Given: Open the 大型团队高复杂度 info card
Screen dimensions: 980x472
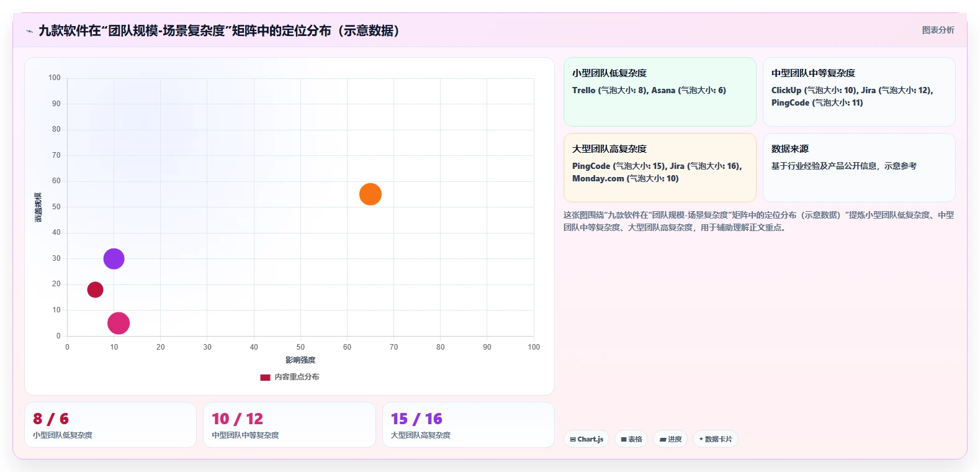Looking at the screenshot, I should pos(660,168).
